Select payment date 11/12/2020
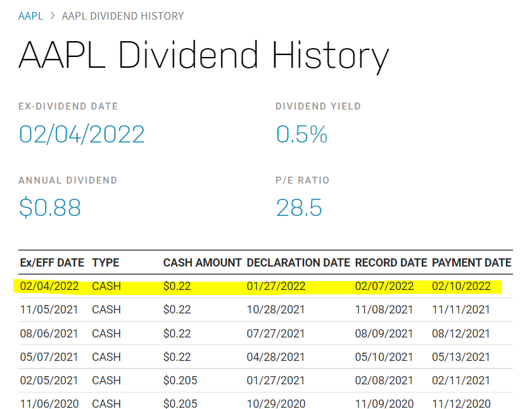 tap(461, 404)
